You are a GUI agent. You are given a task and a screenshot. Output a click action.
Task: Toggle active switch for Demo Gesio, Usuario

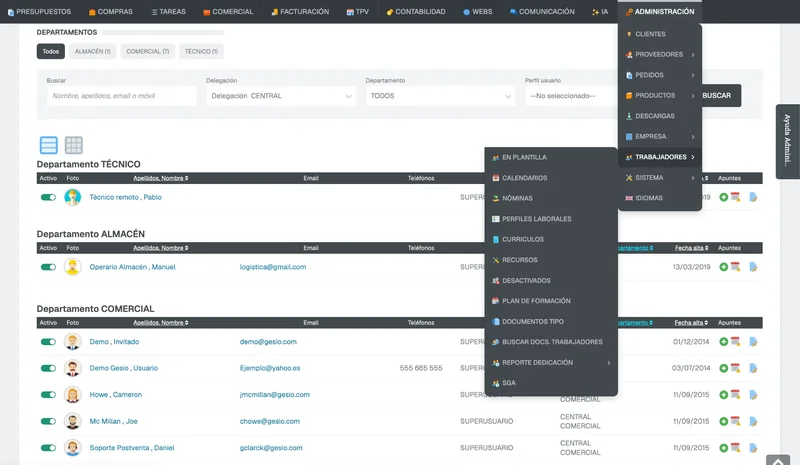(x=48, y=368)
